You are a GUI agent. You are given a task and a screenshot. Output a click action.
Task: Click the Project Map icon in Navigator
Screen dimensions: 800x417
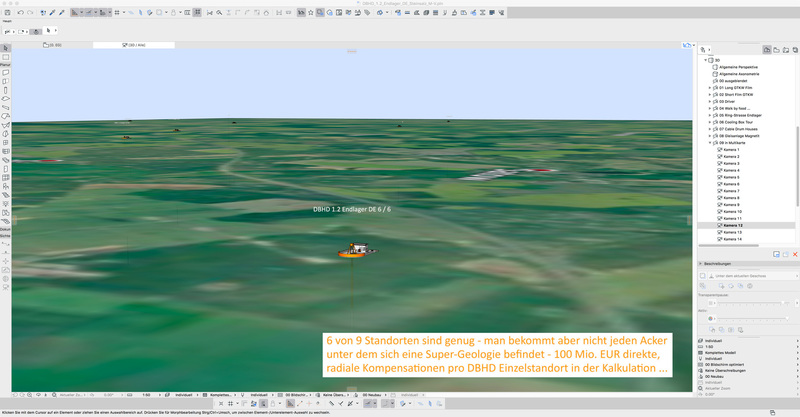(x=766, y=48)
